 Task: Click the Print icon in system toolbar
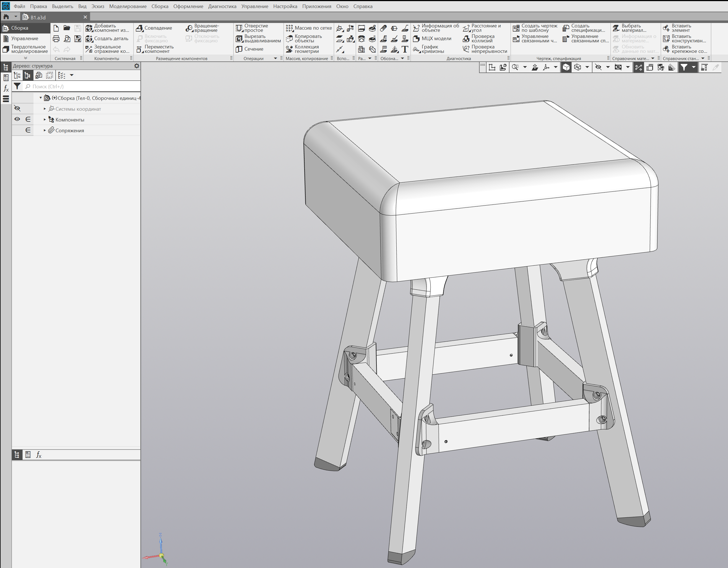[56, 39]
